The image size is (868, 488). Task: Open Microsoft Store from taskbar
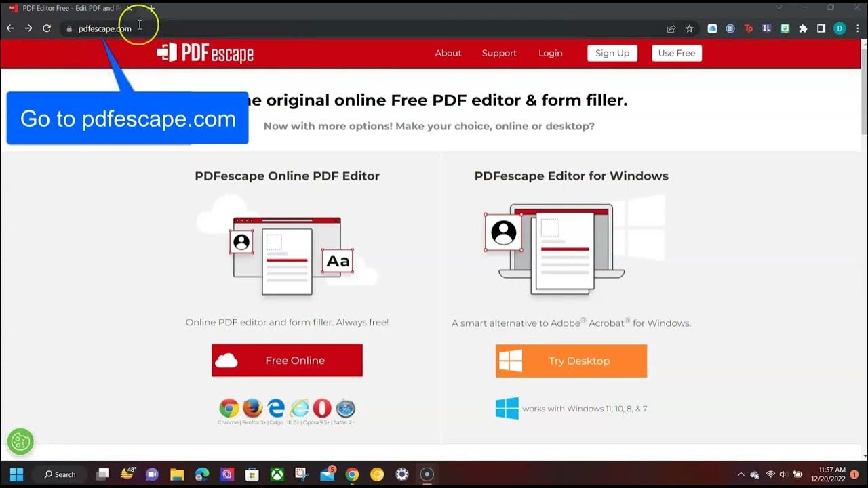point(252,474)
